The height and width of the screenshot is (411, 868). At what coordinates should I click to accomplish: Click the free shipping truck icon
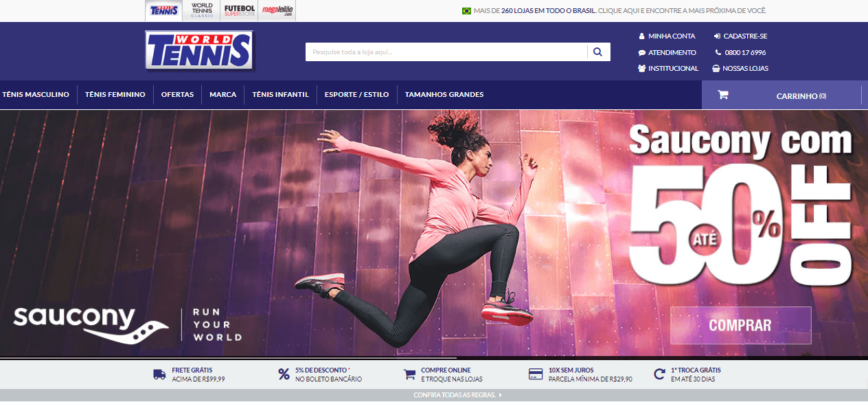pos(159,375)
